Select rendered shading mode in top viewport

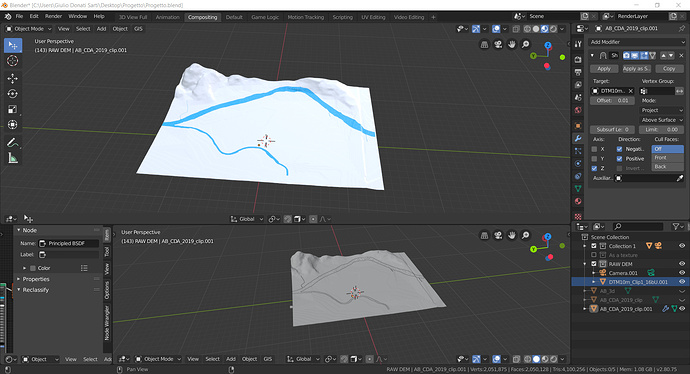tap(554, 29)
